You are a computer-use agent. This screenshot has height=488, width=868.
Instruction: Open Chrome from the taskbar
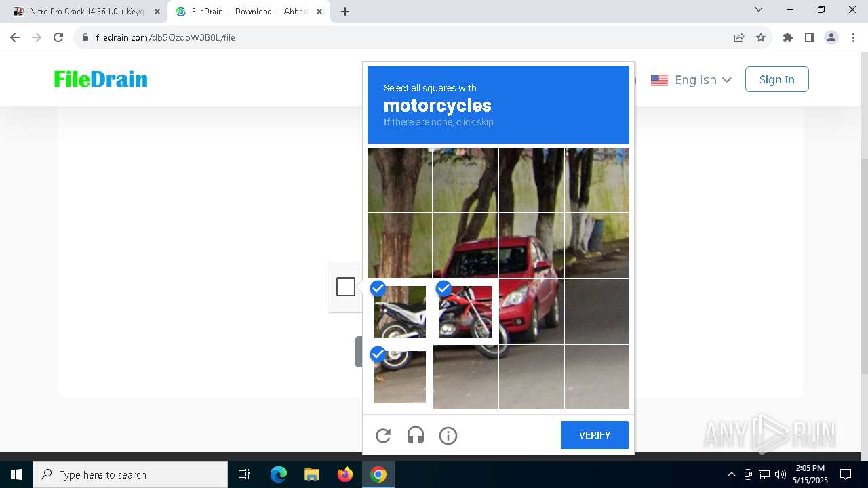click(378, 474)
